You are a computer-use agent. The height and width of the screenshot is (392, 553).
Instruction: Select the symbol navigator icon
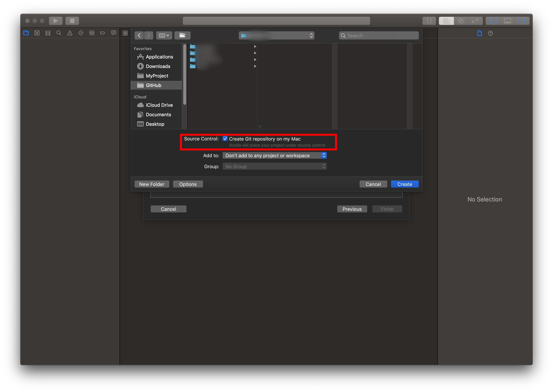pos(48,33)
